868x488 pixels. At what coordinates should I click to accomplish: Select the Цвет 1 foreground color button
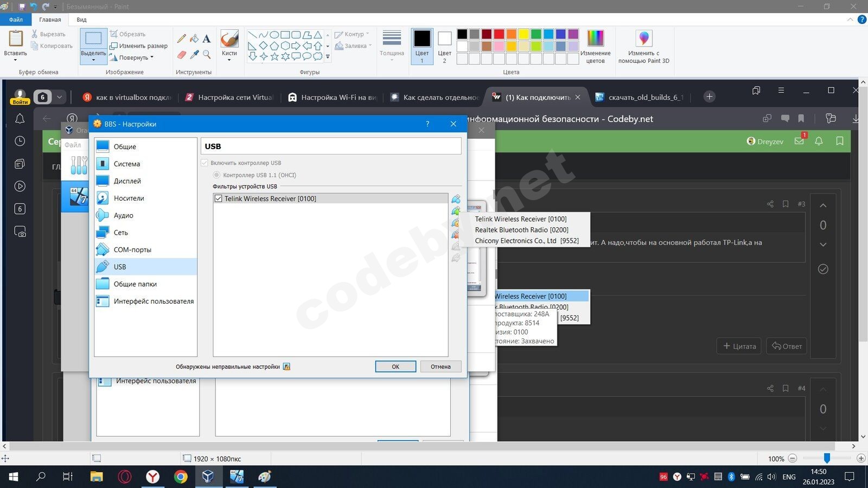coord(422,47)
